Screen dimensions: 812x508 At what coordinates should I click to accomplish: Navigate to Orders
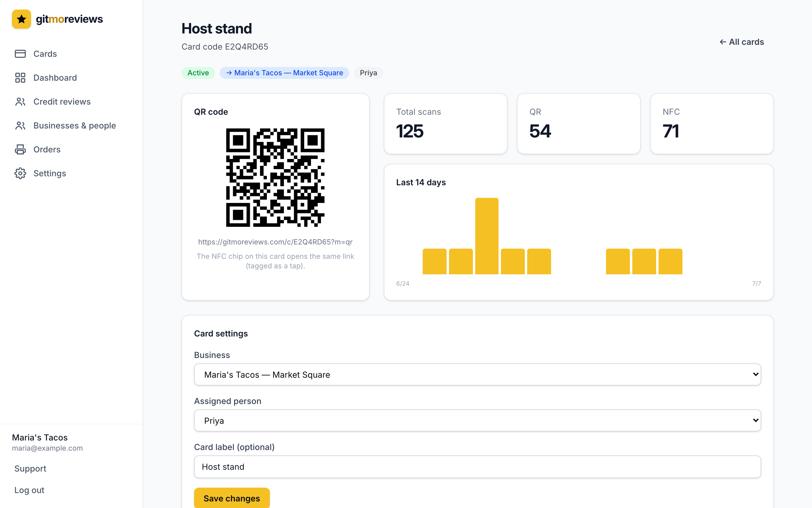(x=71, y=149)
